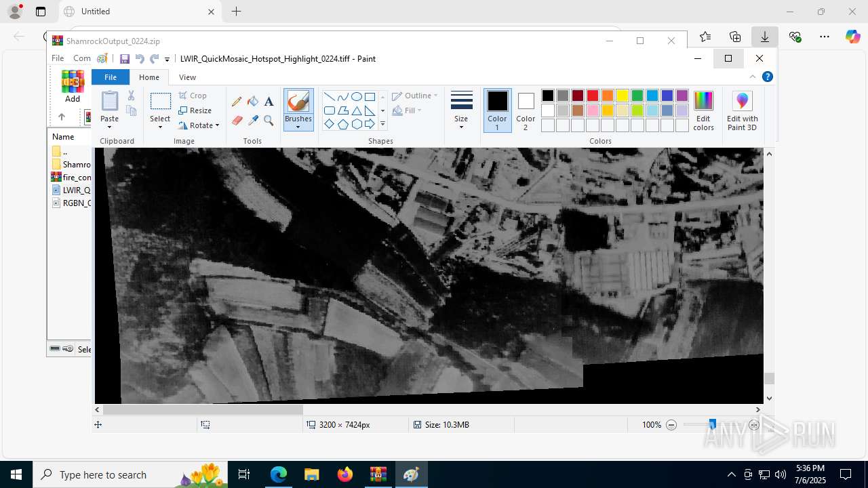Click the horizontal scrollbar right arrow

[758, 409]
